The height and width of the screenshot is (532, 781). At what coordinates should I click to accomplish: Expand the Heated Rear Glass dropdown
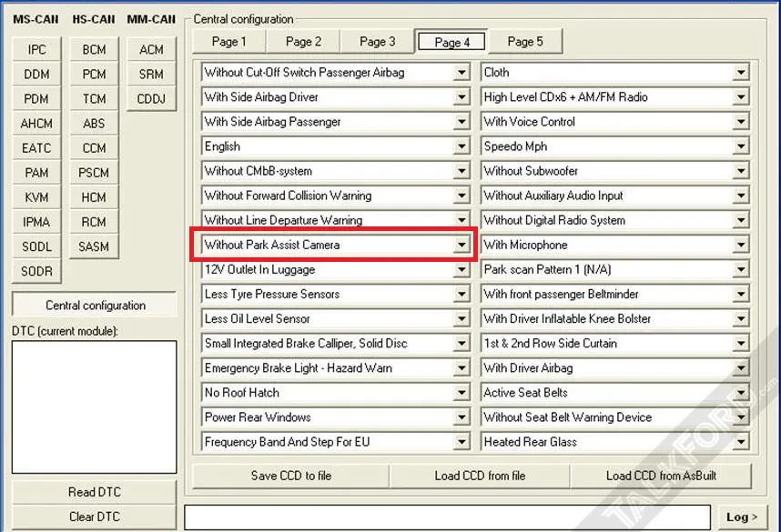[740, 442]
